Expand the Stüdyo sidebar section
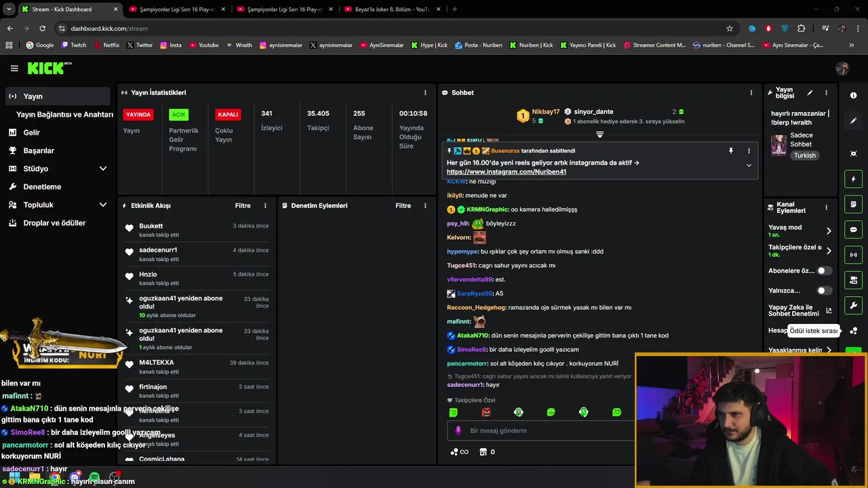The width and height of the screenshot is (868, 488). coord(103,169)
